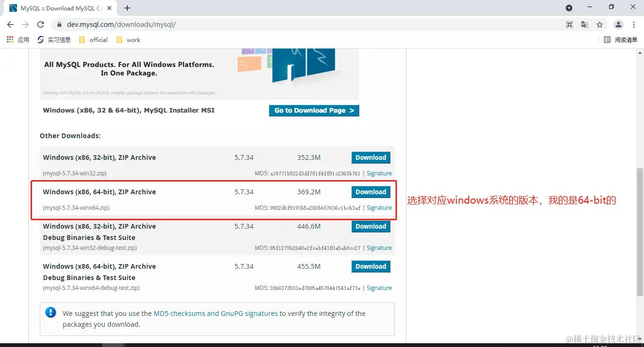The image size is (644, 347).
Task: Click the browser back arrow
Action: pos(10,25)
